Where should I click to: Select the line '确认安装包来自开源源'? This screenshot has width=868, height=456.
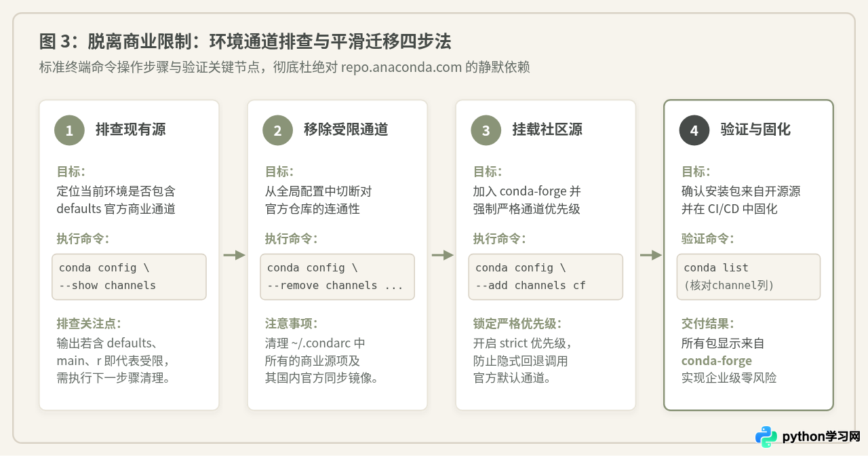[741, 191]
